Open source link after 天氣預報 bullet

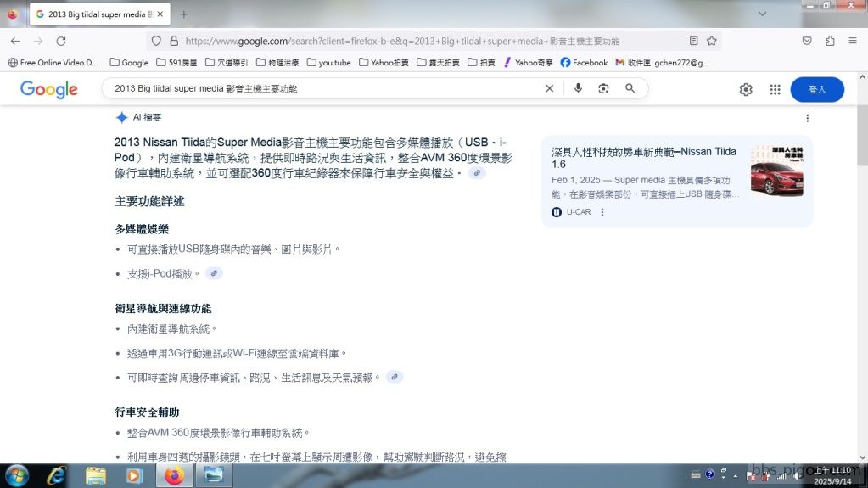pyautogui.click(x=395, y=377)
